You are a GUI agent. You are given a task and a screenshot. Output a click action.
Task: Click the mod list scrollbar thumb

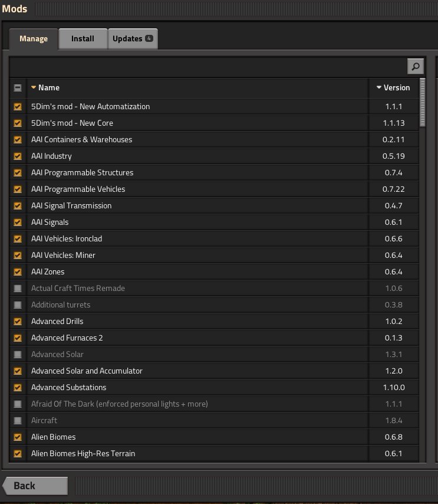pyautogui.click(x=422, y=103)
